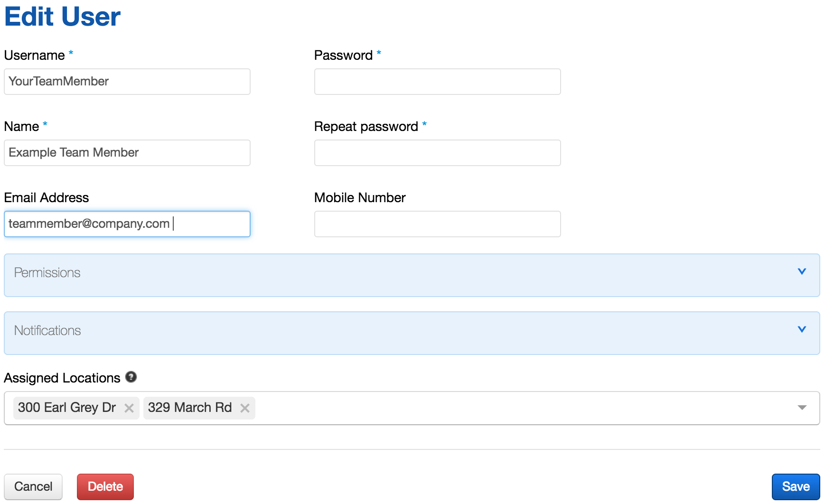The height and width of the screenshot is (504, 825).
Task: Click the Edit User heading
Action: tap(62, 17)
